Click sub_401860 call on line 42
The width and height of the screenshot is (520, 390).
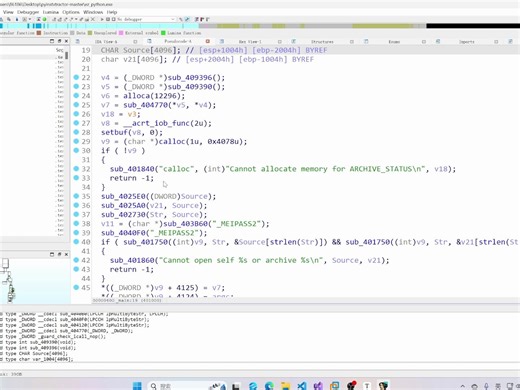(x=132, y=260)
